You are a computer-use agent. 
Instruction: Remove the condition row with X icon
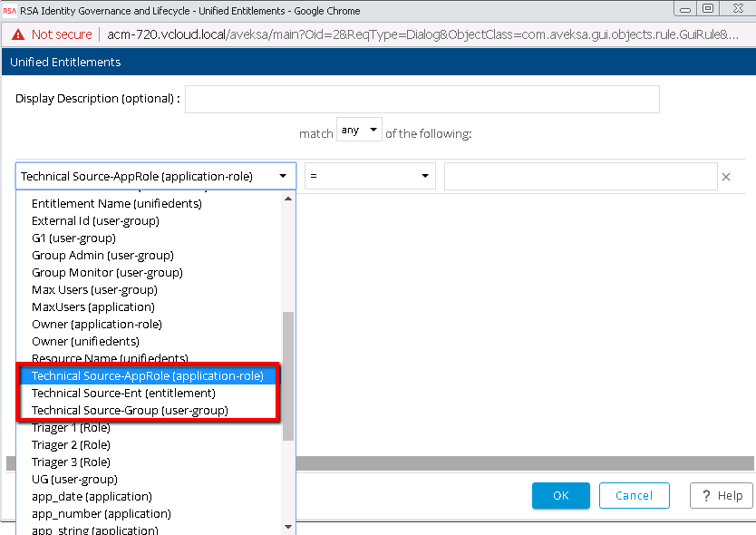(x=725, y=177)
